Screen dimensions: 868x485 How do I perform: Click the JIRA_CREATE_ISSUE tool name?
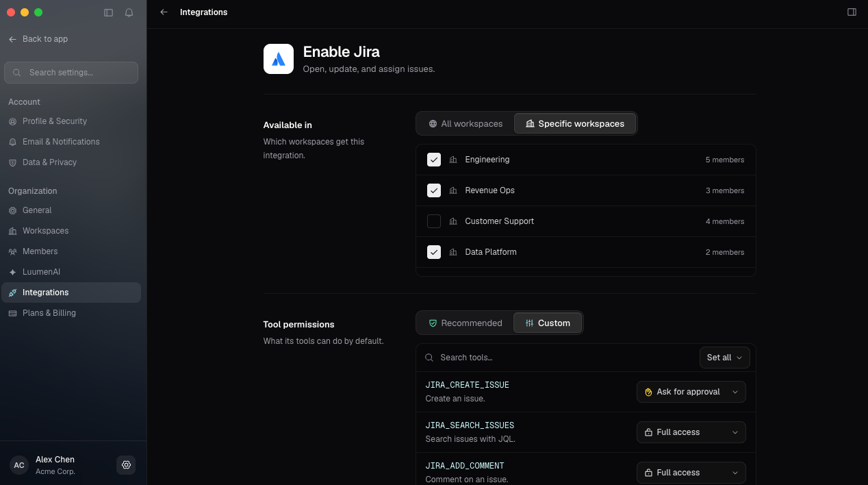coord(467,385)
